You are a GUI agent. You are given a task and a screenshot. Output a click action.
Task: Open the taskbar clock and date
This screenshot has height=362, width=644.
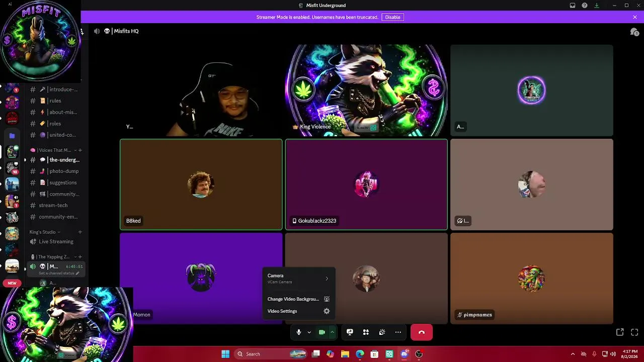630,354
